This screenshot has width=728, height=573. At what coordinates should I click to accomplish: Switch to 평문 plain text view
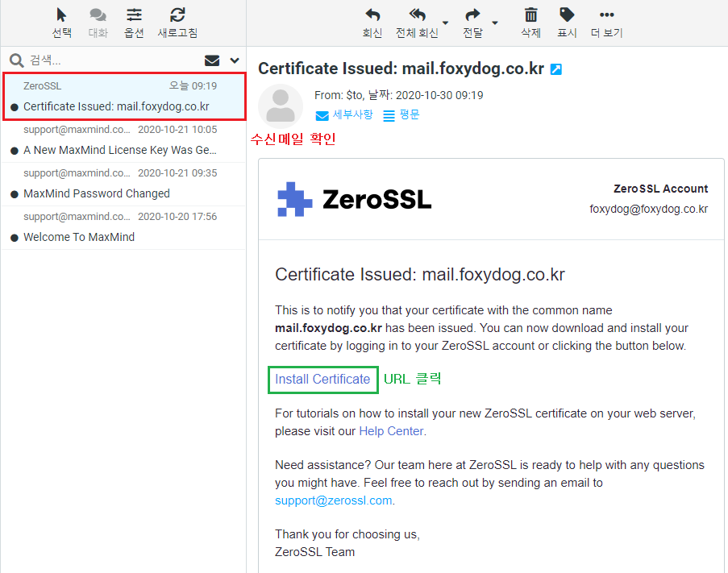[x=401, y=114]
